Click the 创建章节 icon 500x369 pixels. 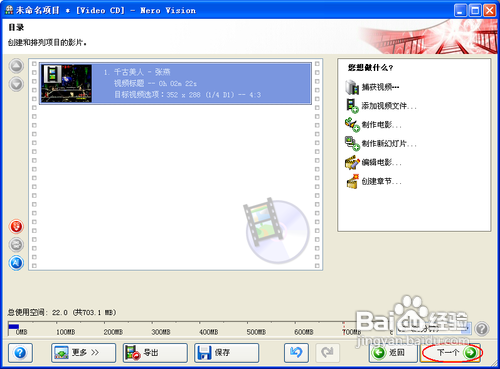point(352,181)
